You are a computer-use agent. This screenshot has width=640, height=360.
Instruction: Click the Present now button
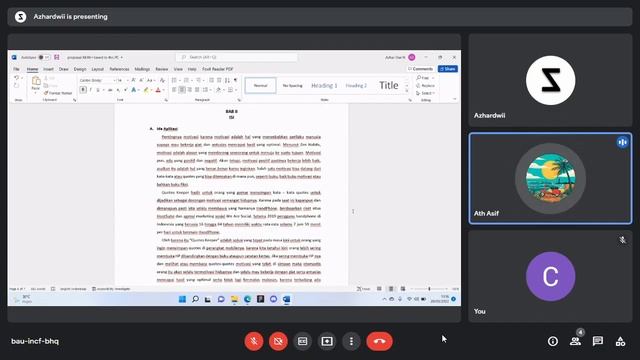(327, 341)
